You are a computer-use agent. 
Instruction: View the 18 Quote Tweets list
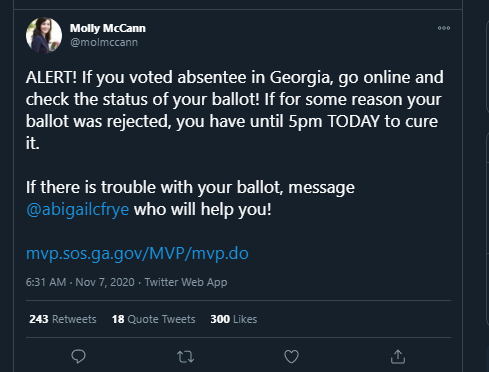153,319
